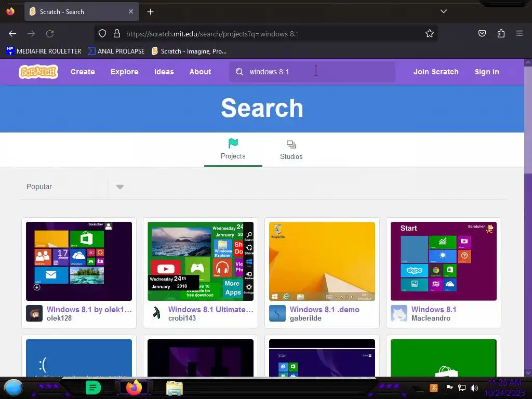
Task: Click the taskbar clock showing 10/24/2023
Action: [504, 388]
